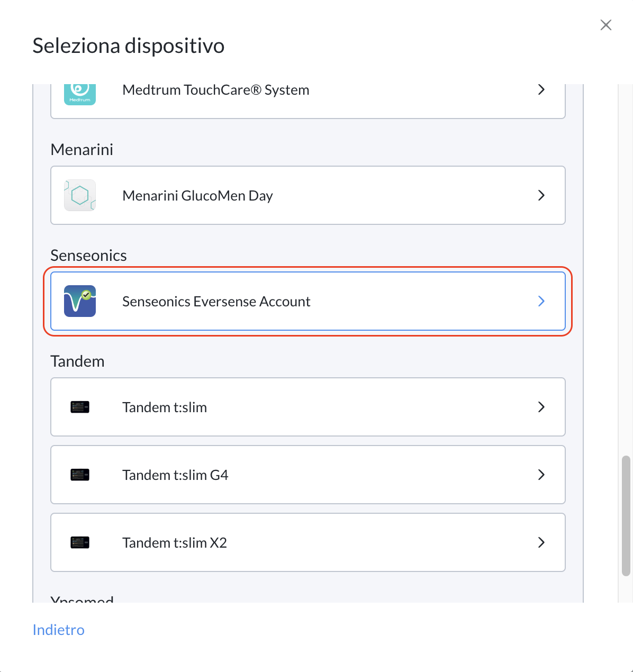
Task: Click the blue Senseonics Eversense chevron
Action: tap(541, 301)
